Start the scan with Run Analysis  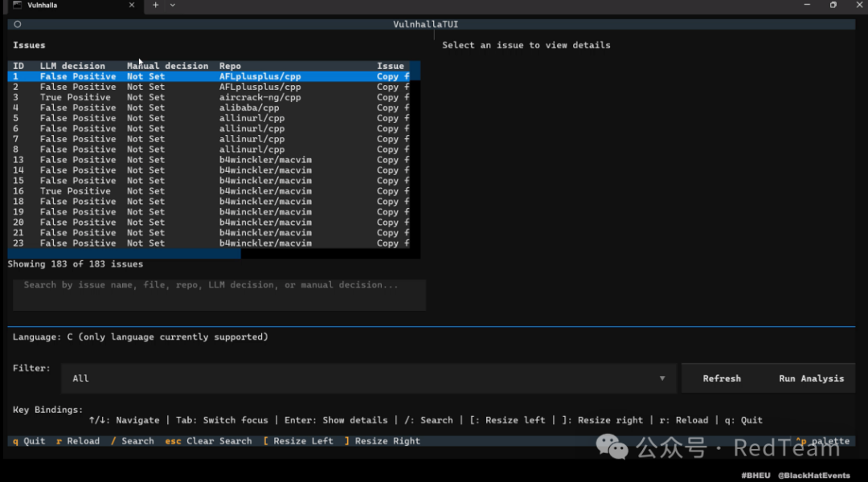pos(811,378)
